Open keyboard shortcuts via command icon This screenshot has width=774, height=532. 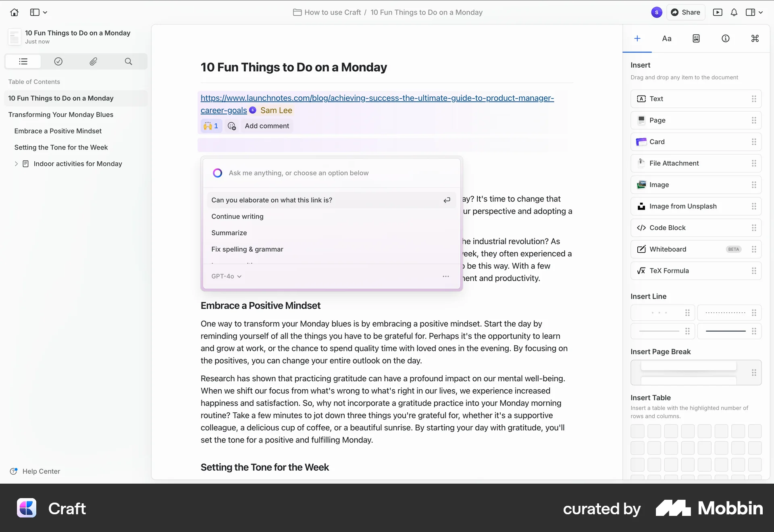tap(755, 38)
